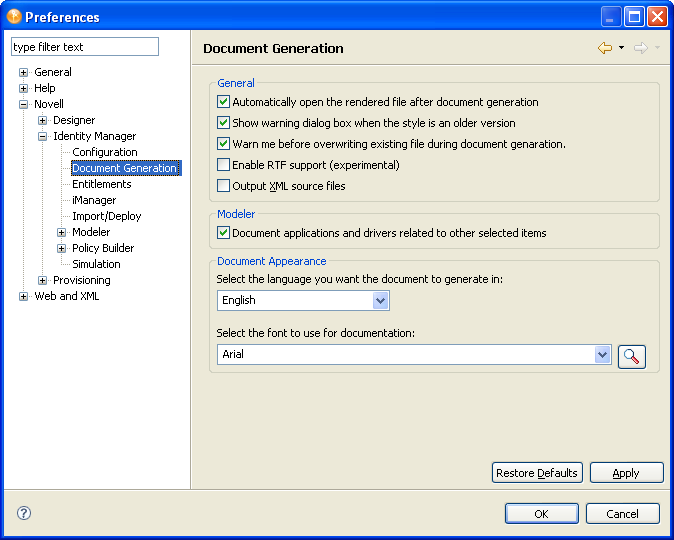Expand the Policy Builder node
Image resolution: width=674 pixels, height=540 pixels.
62,248
